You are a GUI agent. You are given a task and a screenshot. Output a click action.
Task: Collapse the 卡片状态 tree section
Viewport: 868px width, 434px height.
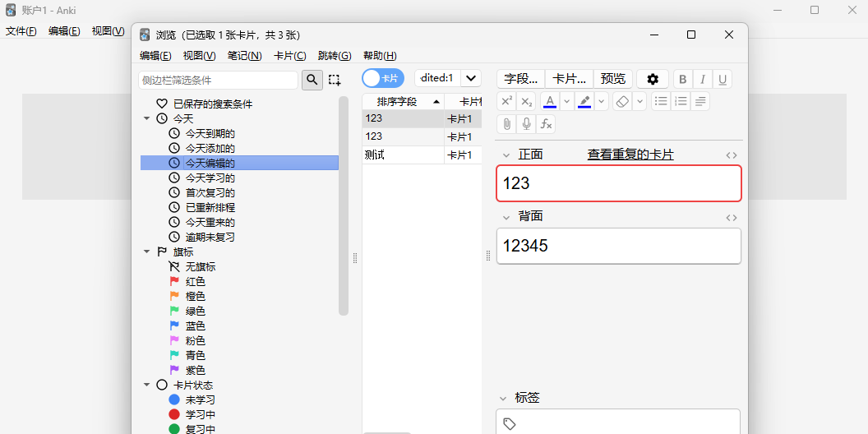coord(146,385)
